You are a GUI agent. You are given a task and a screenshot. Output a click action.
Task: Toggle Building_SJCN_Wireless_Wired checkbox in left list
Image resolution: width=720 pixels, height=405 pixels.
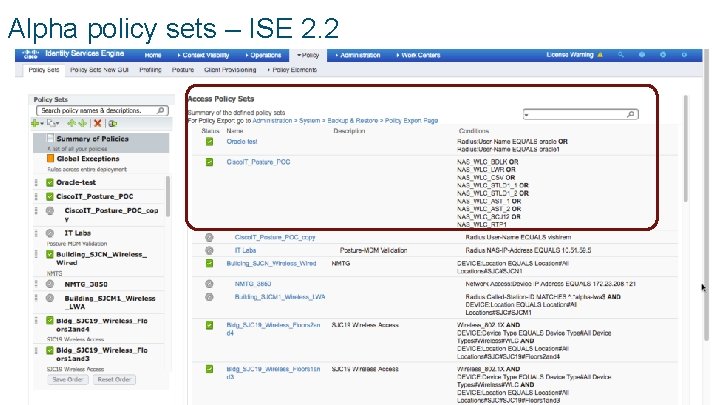pyautogui.click(x=50, y=254)
